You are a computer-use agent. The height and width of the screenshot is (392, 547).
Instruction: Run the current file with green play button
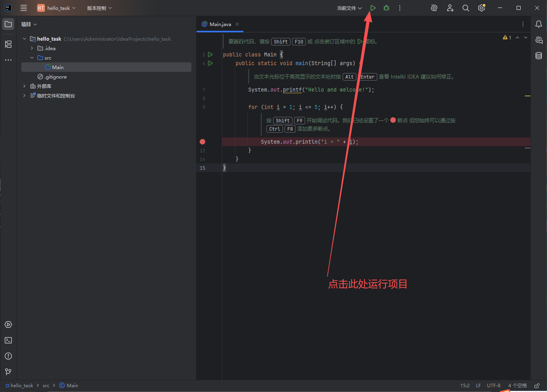(x=373, y=8)
